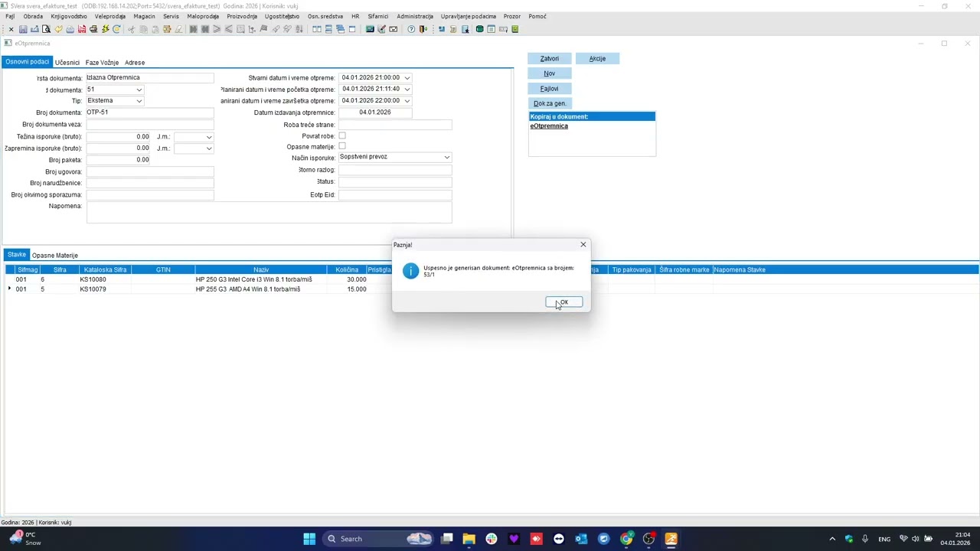Viewport: 980px width, 551px height.
Task: Expand the dokumenta dropdown showing 51
Action: click(139, 90)
